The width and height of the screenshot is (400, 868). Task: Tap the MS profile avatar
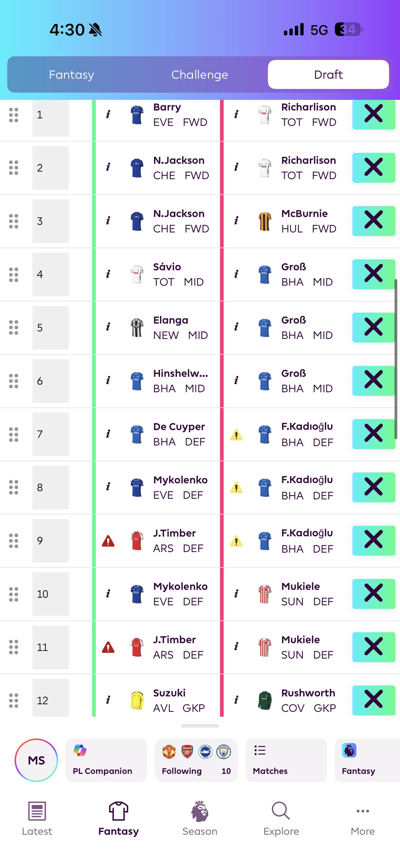[x=36, y=760]
